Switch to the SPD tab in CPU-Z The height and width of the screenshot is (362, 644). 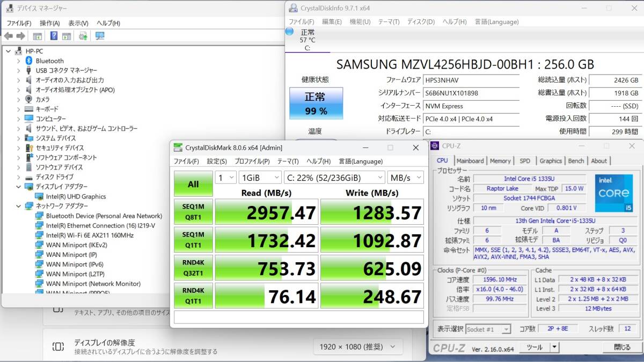(x=525, y=161)
